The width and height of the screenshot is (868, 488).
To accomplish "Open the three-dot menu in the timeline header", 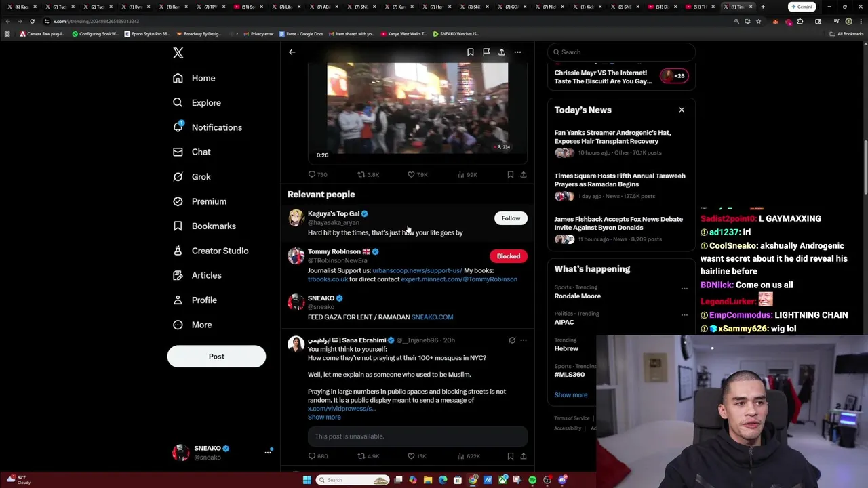I will click(x=517, y=52).
